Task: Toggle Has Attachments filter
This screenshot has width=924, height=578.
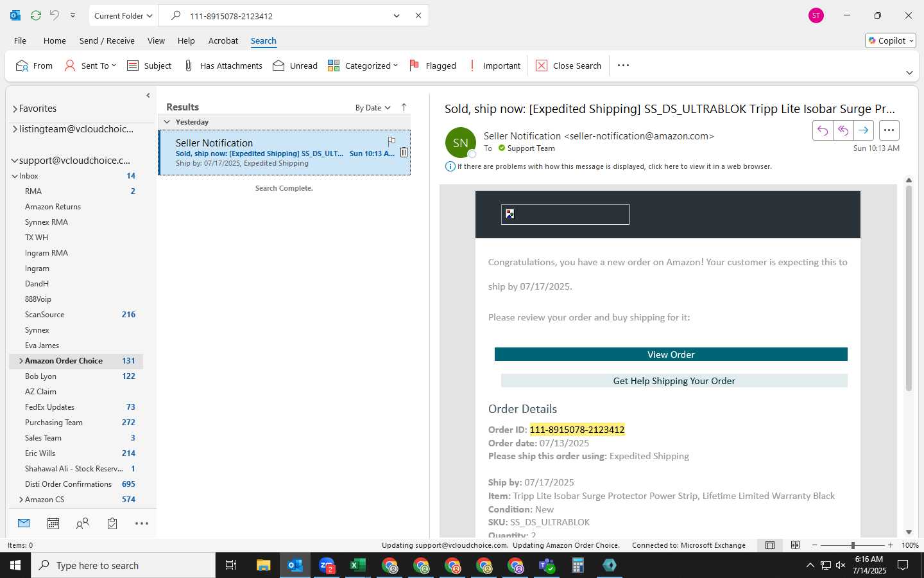Action: 223,66
